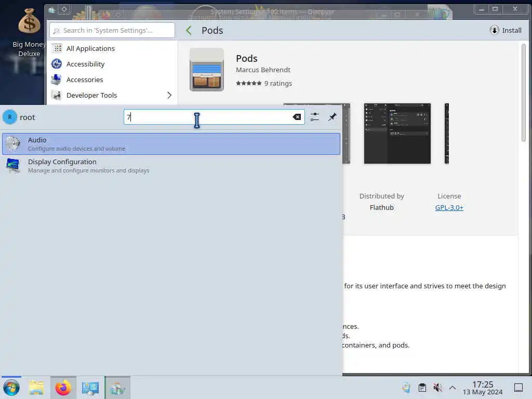Select Accessories category
The height and width of the screenshot is (399, 532).
[112, 79]
